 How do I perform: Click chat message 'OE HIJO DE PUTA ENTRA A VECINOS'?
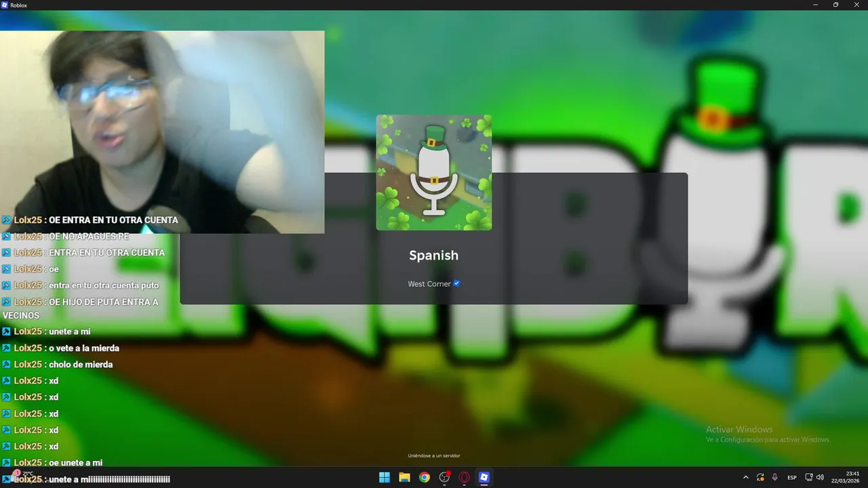point(80,308)
